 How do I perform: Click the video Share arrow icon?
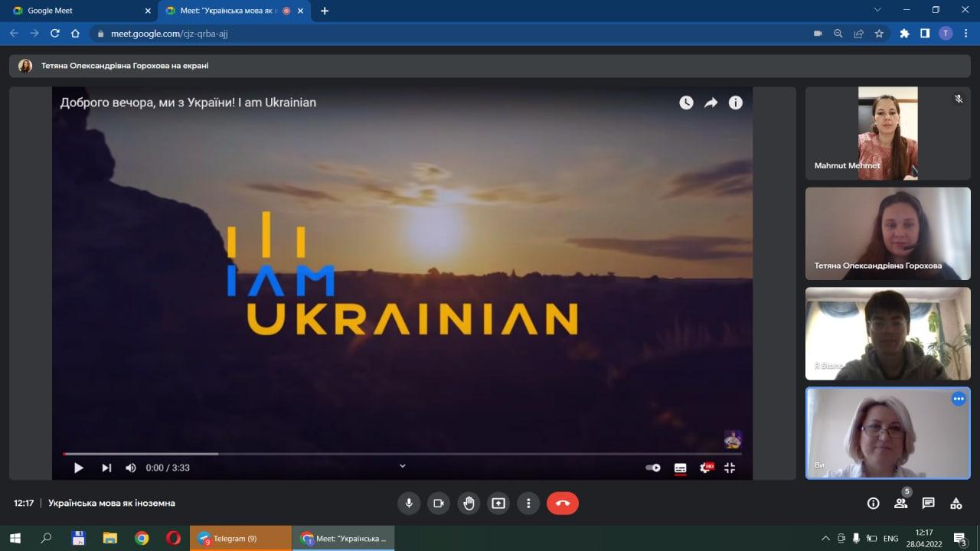click(x=710, y=103)
